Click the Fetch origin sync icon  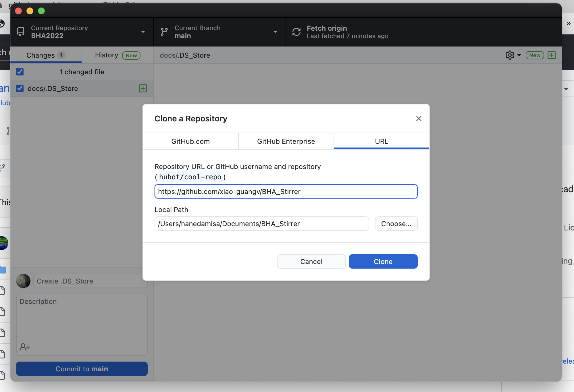[x=296, y=32]
